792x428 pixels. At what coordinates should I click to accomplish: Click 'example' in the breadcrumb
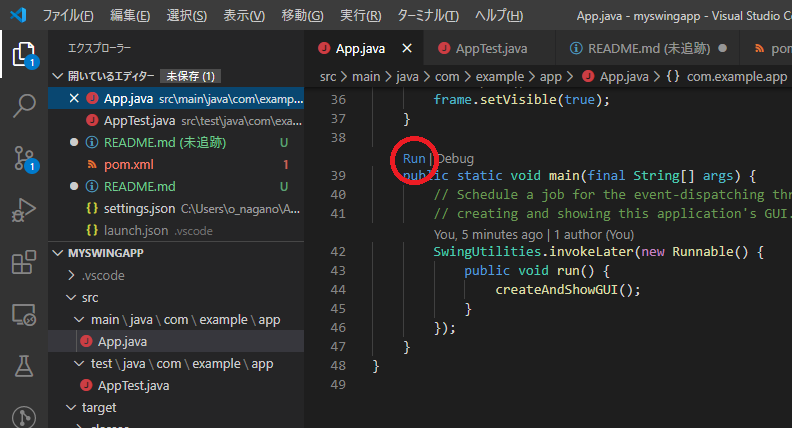500,76
